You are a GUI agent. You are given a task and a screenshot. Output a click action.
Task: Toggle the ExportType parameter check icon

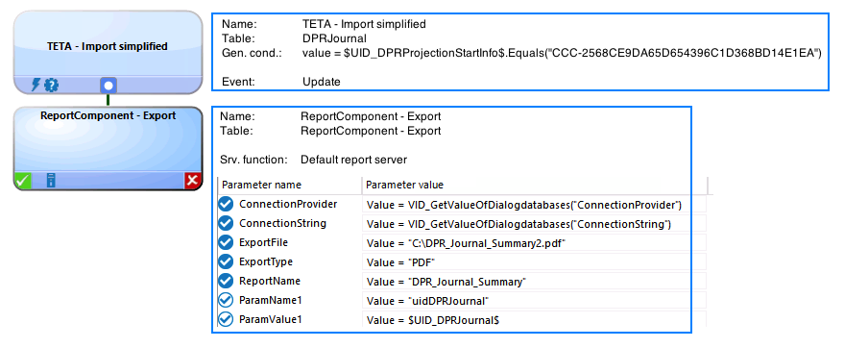226,261
